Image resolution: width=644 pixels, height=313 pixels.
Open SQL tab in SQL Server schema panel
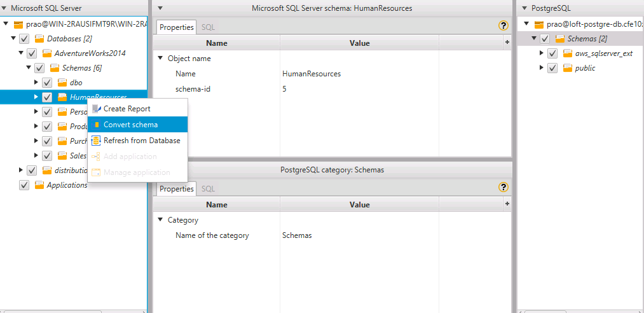tap(209, 27)
